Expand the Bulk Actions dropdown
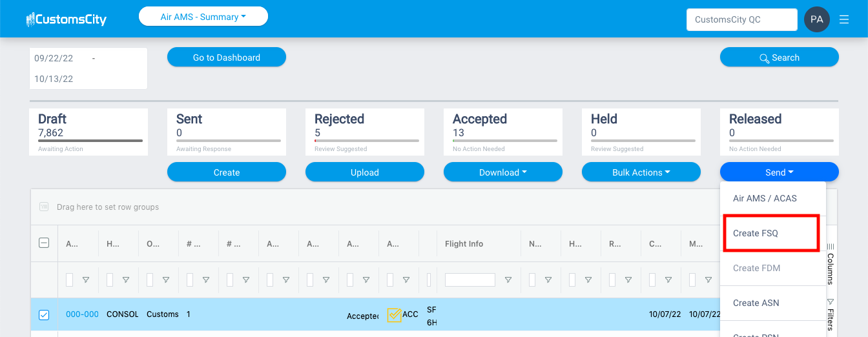 tap(641, 172)
